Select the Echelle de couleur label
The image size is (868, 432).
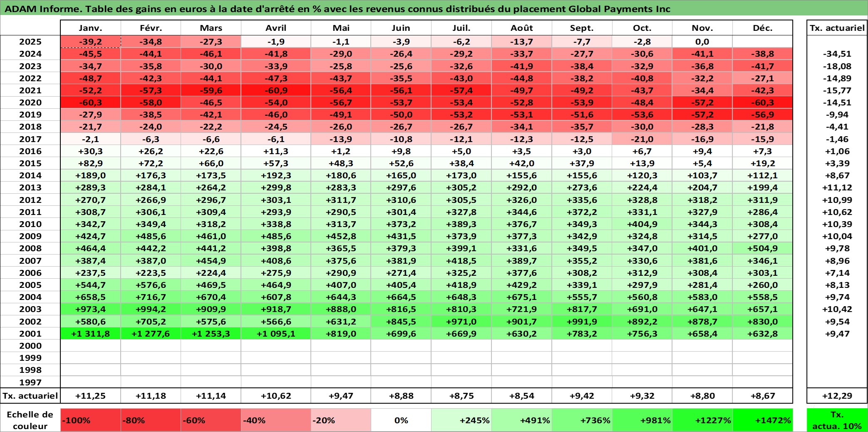[x=30, y=420]
